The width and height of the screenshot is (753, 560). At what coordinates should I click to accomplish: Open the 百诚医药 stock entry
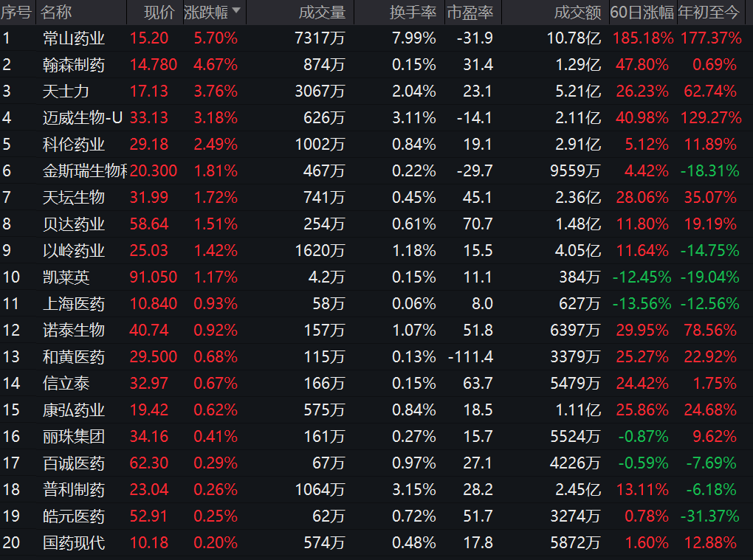tap(74, 463)
